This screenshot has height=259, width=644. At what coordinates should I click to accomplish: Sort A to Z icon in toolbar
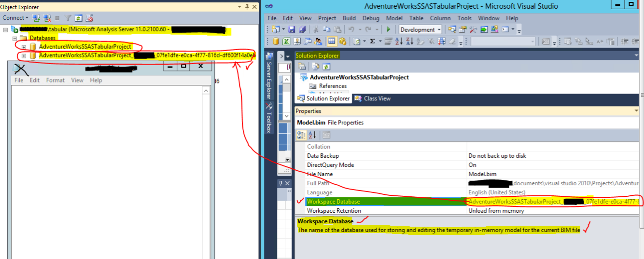pos(399,41)
